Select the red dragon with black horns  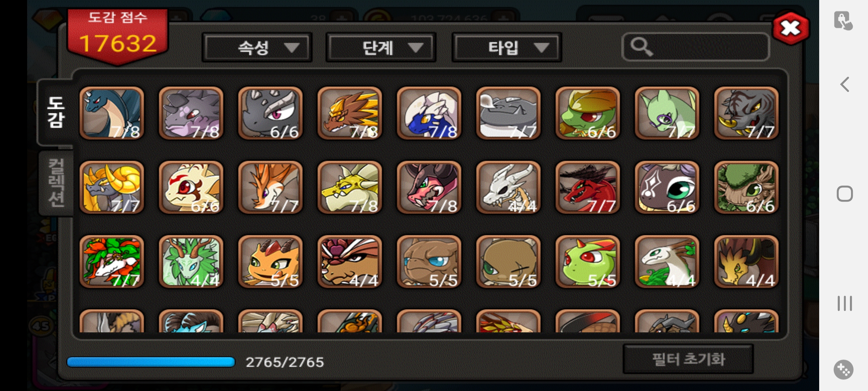(x=588, y=187)
